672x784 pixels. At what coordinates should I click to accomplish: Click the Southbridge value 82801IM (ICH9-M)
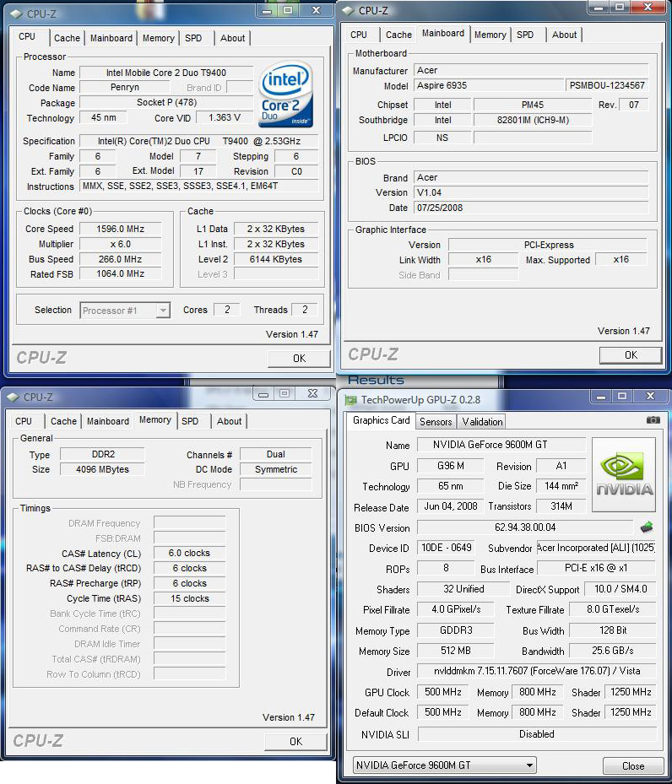[x=533, y=120]
